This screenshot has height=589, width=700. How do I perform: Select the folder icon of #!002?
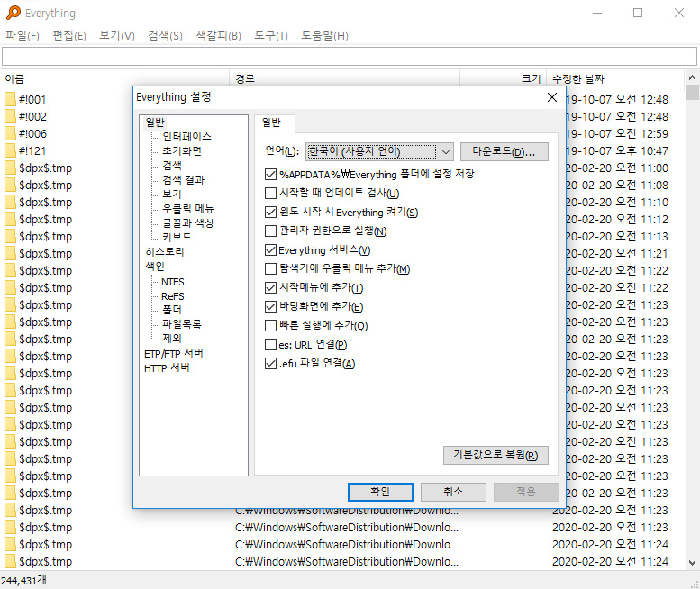pyautogui.click(x=10, y=116)
